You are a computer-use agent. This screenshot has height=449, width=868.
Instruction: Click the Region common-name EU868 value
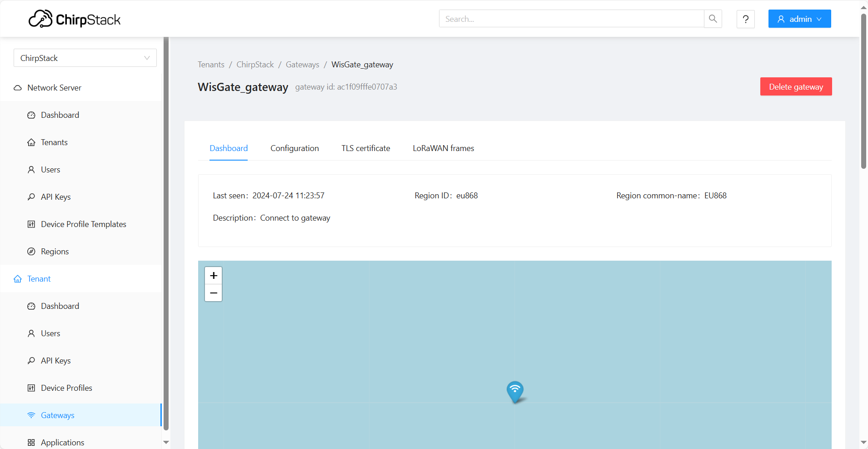[715, 196]
